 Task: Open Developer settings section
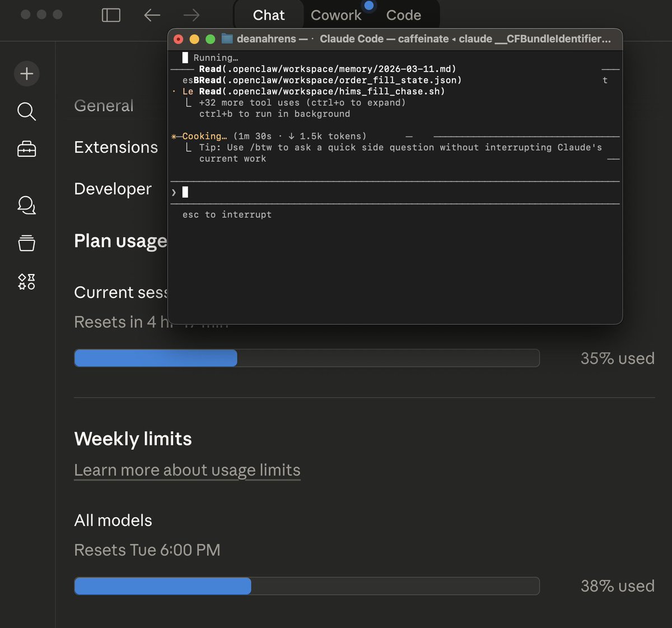[113, 189]
